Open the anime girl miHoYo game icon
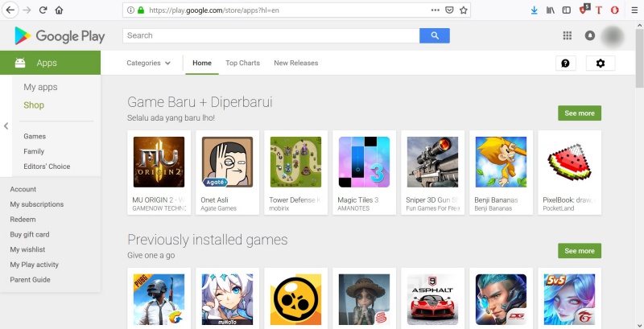 [x=228, y=299]
